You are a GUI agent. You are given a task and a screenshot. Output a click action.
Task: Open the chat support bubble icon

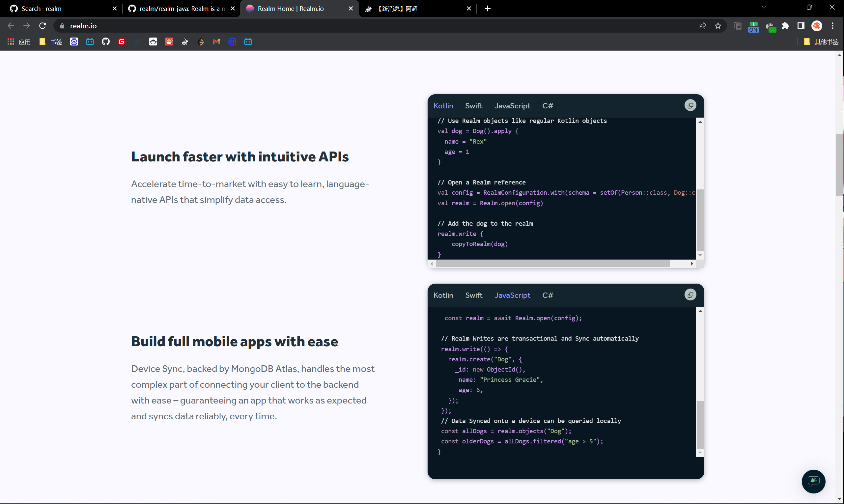point(813,481)
